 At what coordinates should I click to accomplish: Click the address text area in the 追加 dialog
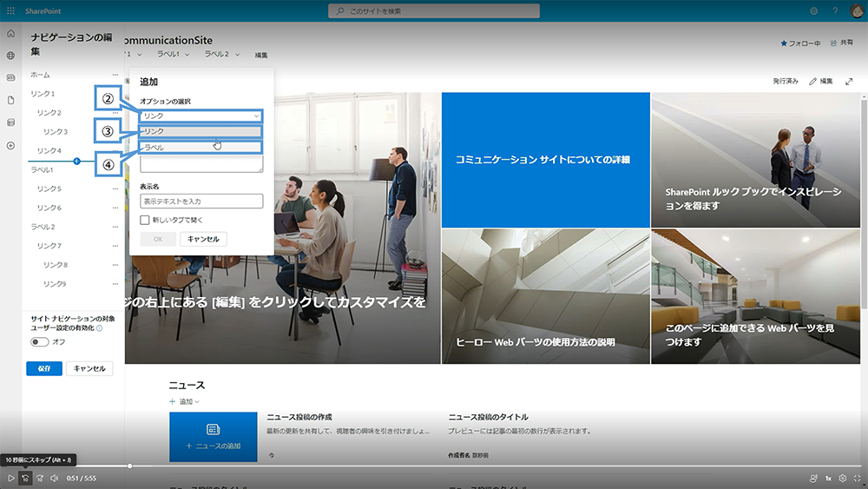pyautogui.click(x=201, y=164)
